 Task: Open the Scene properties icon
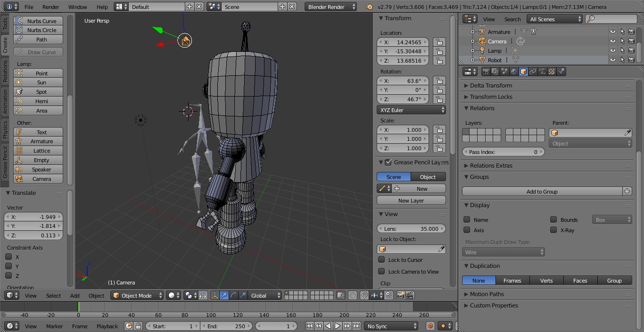click(x=504, y=72)
